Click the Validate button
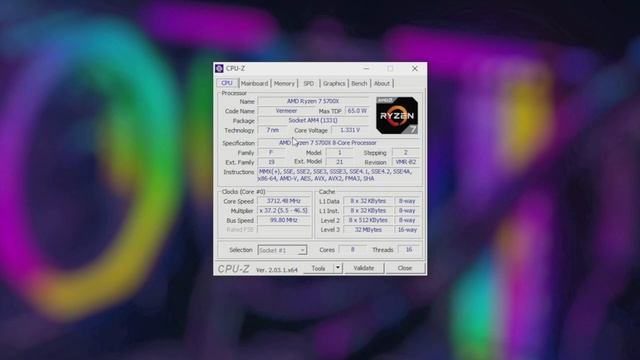640x360 pixels. [363, 268]
